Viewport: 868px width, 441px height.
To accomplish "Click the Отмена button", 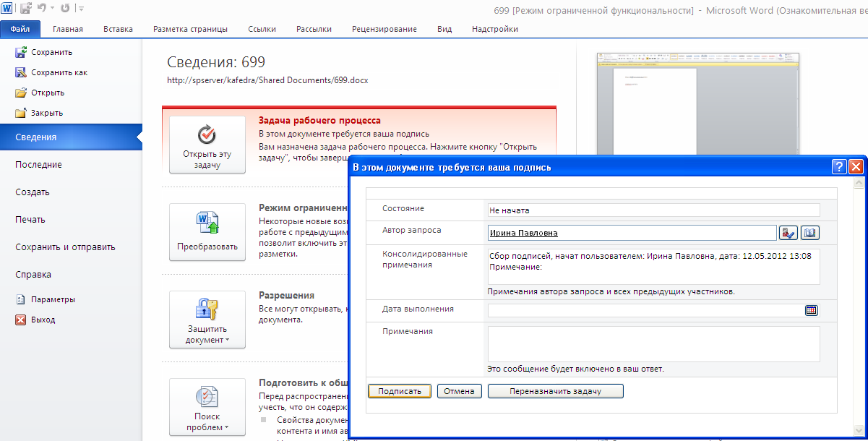I will click(x=459, y=391).
